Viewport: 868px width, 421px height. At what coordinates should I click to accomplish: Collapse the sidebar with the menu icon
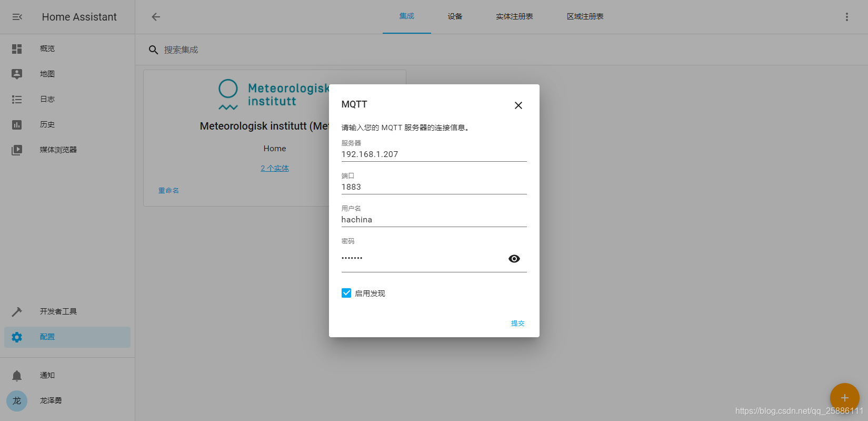coord(17,17)
